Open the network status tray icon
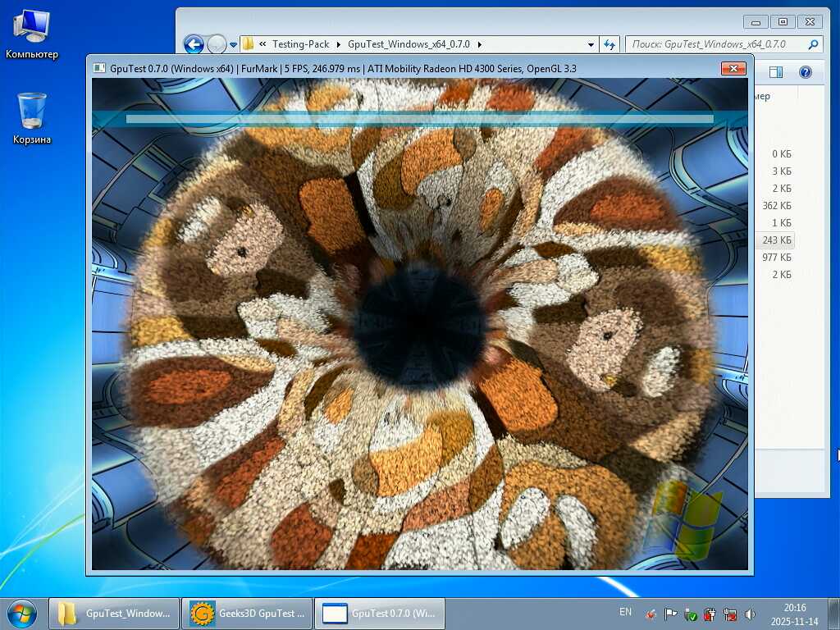Screen dimensions: 840x630 pyautogui.click(x=730, y=614)
